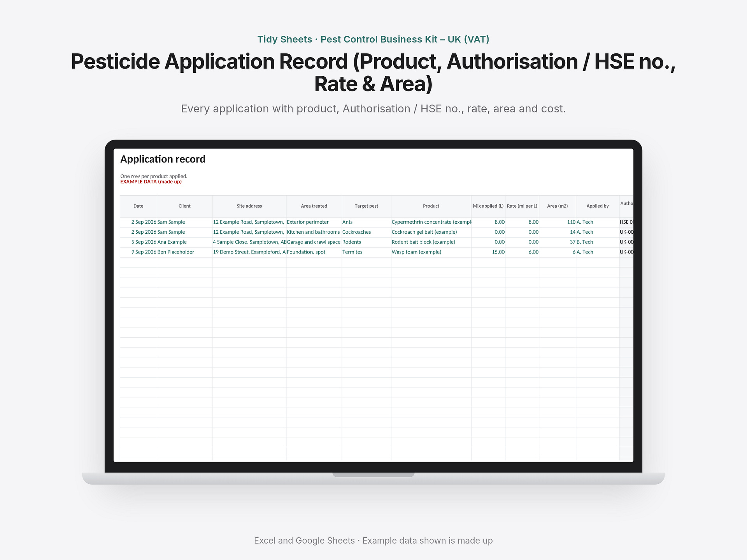This screenshot has height=560, width=747.
Task: Click the 9 Sep 2026 date cell
Action: (x=138, y=252)
